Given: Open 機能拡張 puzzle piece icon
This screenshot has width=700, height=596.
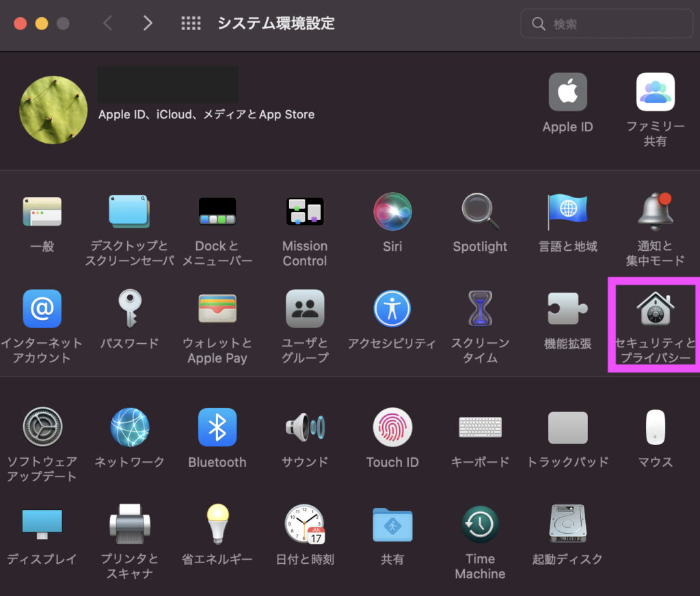Looking at the screenshot, I should 567,308.
